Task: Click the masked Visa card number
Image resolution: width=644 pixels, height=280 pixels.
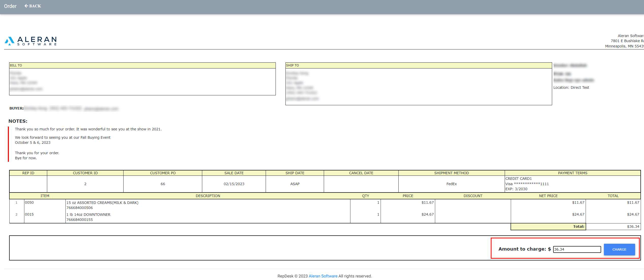Action: [x=527, y=184]
